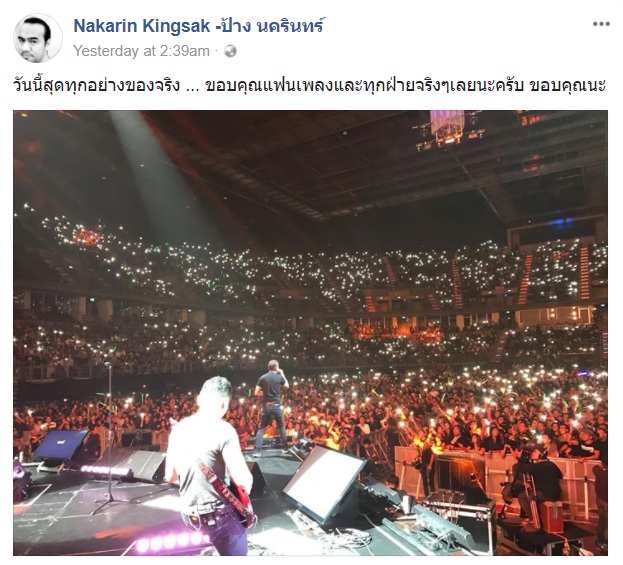Click the white stage monitor screen
Viewport: 623px width, 565px height.
click(x=324, y=483)
